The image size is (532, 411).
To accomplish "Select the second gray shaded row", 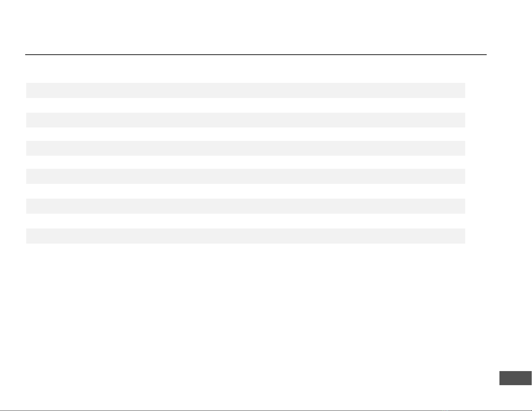I will (x=246, y=120).
